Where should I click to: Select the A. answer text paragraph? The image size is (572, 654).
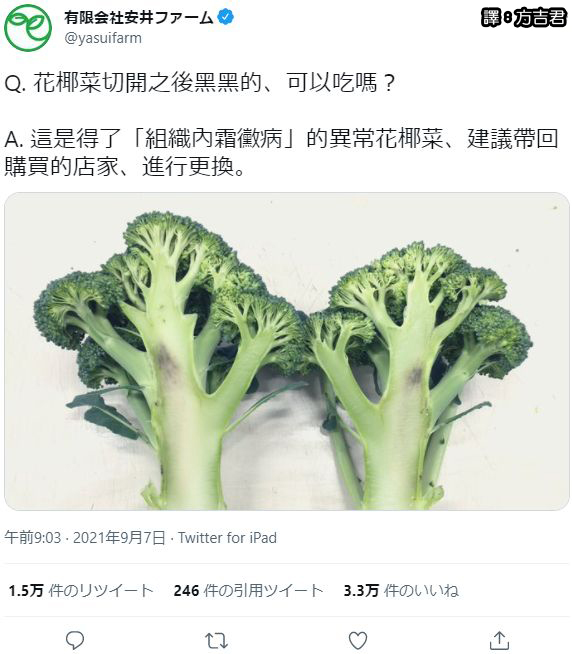pos(281,153)
